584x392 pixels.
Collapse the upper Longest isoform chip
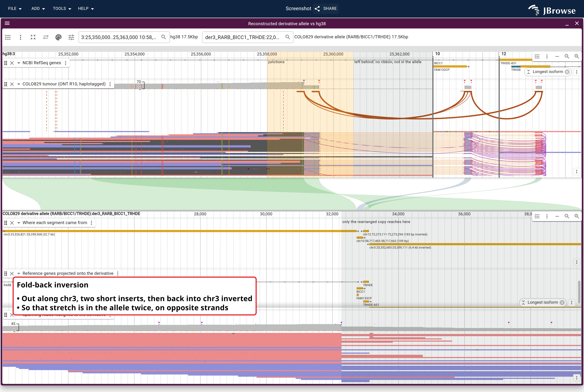click(529, 72)
